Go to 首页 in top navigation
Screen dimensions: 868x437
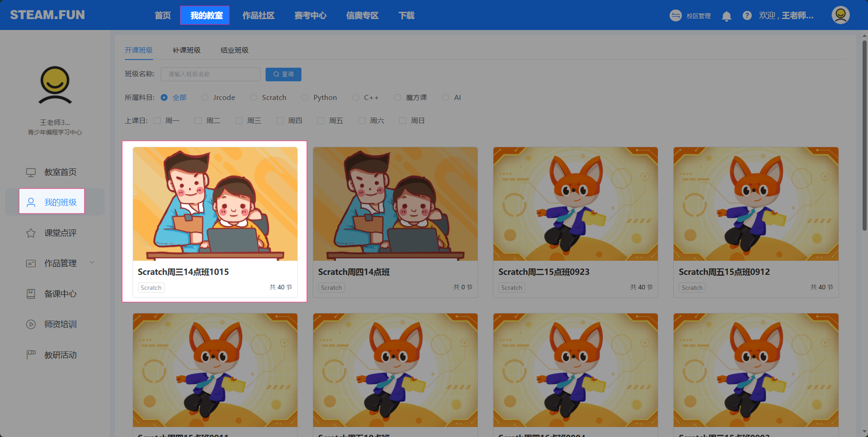point(163,15)
